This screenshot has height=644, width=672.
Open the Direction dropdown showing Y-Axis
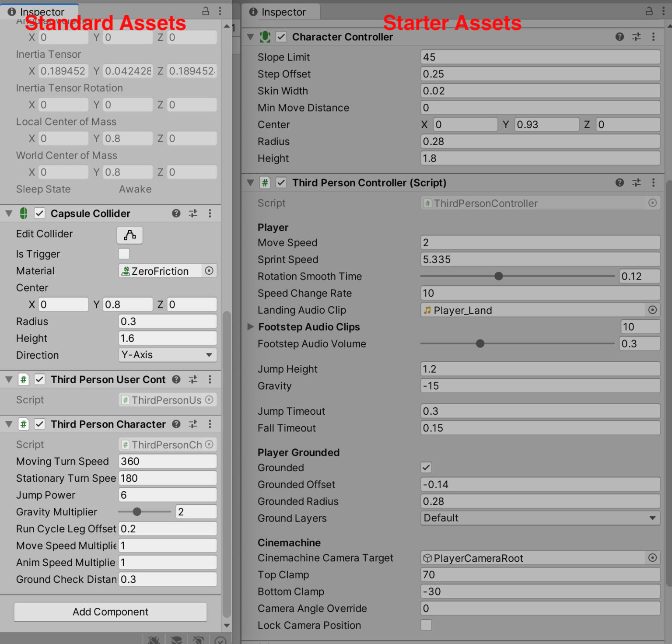pyautogui.click(x=167, y=355)
